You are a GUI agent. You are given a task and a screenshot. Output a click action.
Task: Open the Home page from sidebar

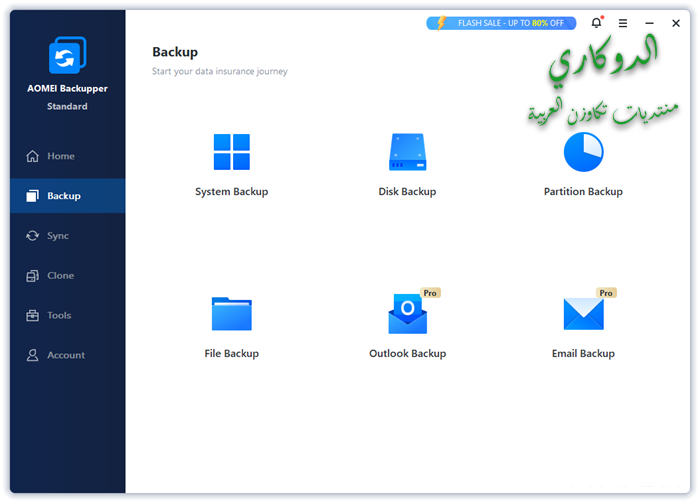tap(67, 156)
